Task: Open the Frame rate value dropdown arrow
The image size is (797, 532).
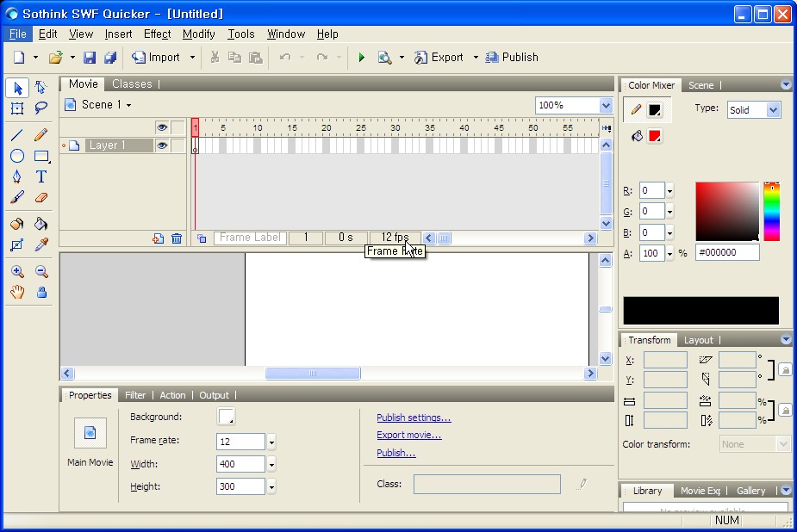Action: [271, 442]
